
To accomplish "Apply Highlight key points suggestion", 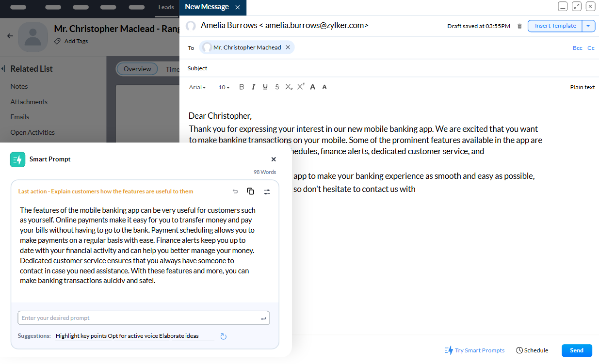I will coord(81,336).
